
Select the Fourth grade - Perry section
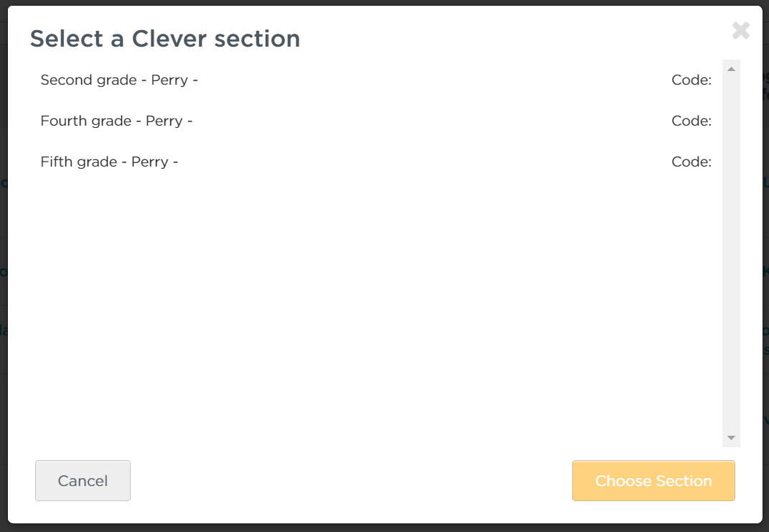376,121
